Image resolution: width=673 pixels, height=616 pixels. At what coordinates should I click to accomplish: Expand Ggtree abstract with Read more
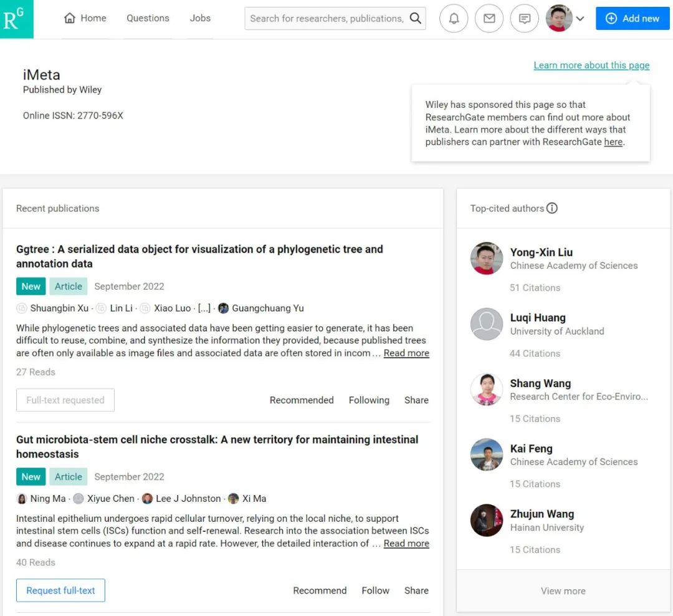pyautogui.click(x=406, y=353)
